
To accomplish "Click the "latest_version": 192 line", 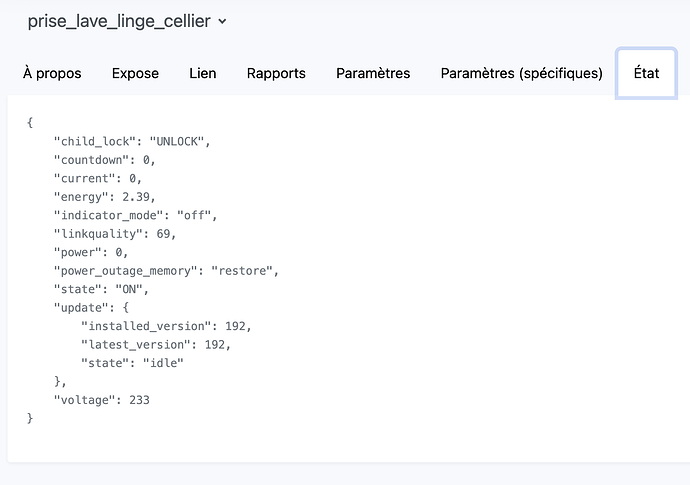I will pyautogui.click(x=156, y=345).
